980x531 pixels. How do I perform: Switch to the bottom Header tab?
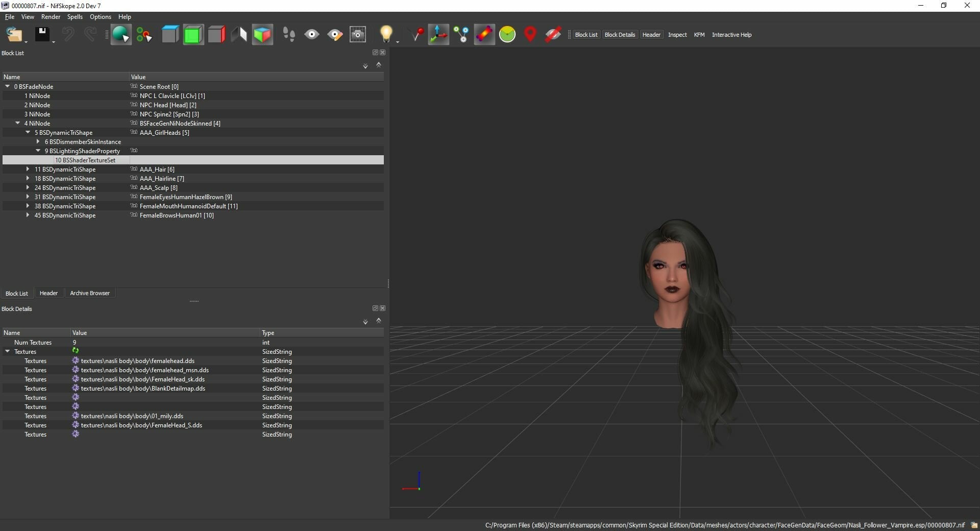[48, 293]
